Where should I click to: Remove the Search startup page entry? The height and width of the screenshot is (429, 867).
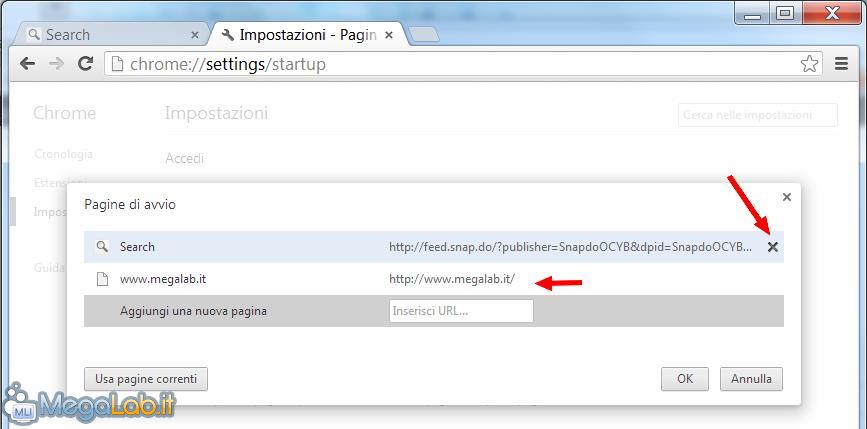tap(772, 247)
